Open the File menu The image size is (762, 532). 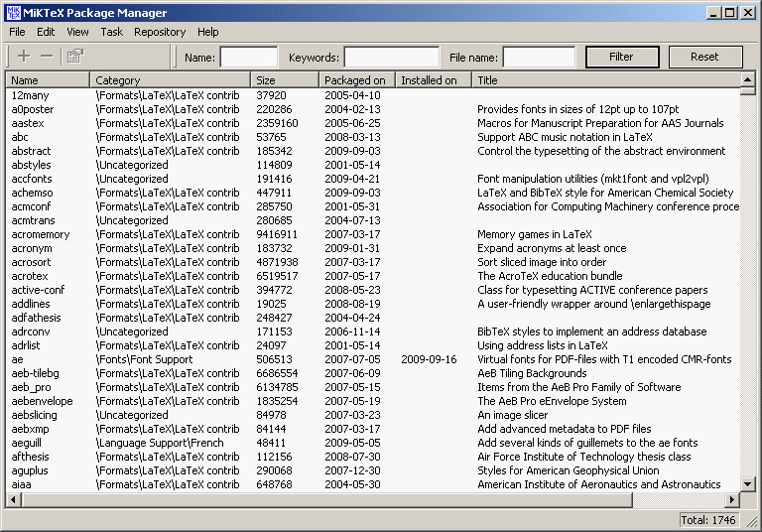(17, 32)
